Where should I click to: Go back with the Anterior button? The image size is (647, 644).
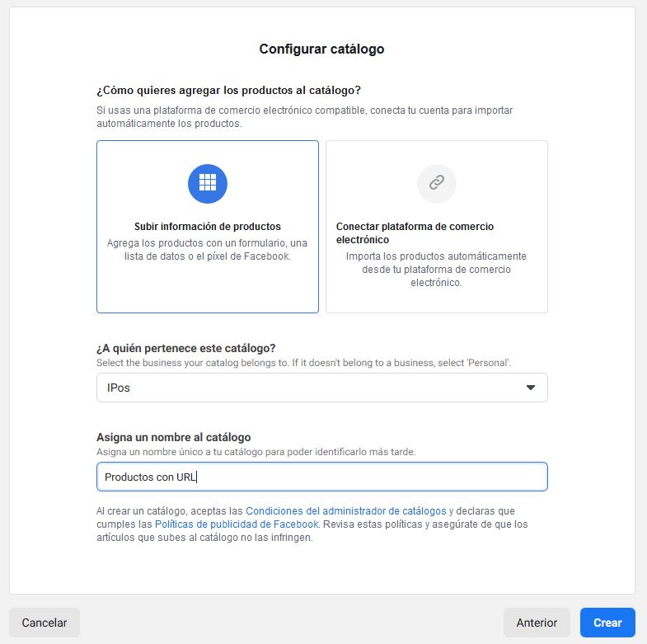point(537,623)
